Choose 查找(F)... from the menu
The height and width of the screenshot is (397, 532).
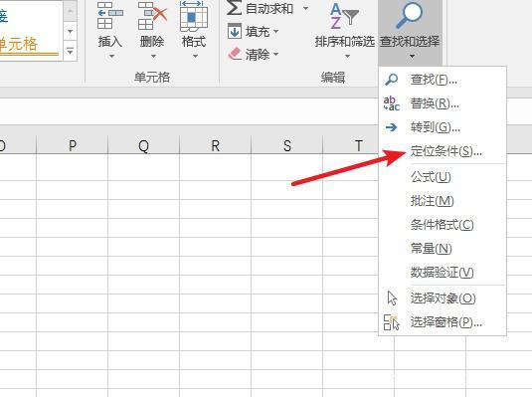[x=443, y=80]
